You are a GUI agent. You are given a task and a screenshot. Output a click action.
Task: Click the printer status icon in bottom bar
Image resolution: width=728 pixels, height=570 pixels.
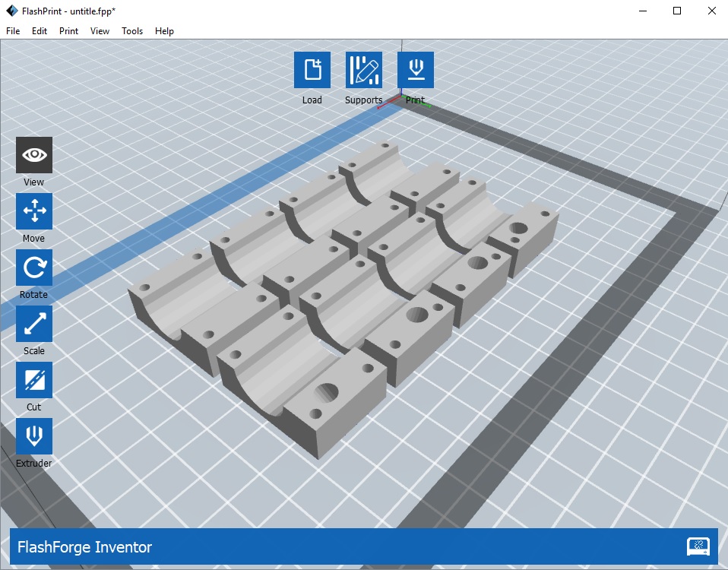pyautogui.click(x=698, y=546)
